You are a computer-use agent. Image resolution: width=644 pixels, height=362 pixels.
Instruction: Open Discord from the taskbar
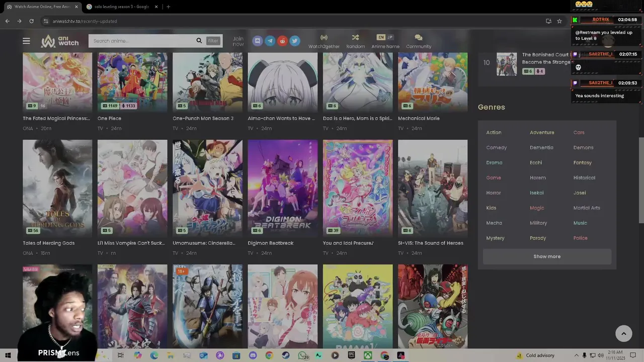[x=253, y=355]
